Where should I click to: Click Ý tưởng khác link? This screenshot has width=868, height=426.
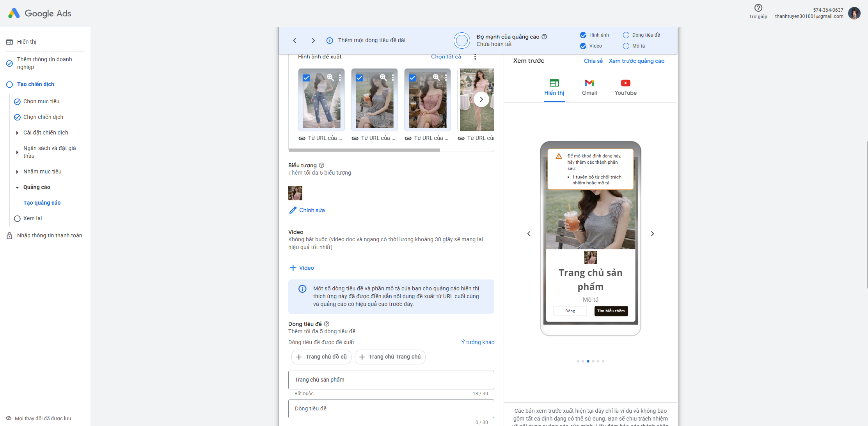(x=478, y=342)
